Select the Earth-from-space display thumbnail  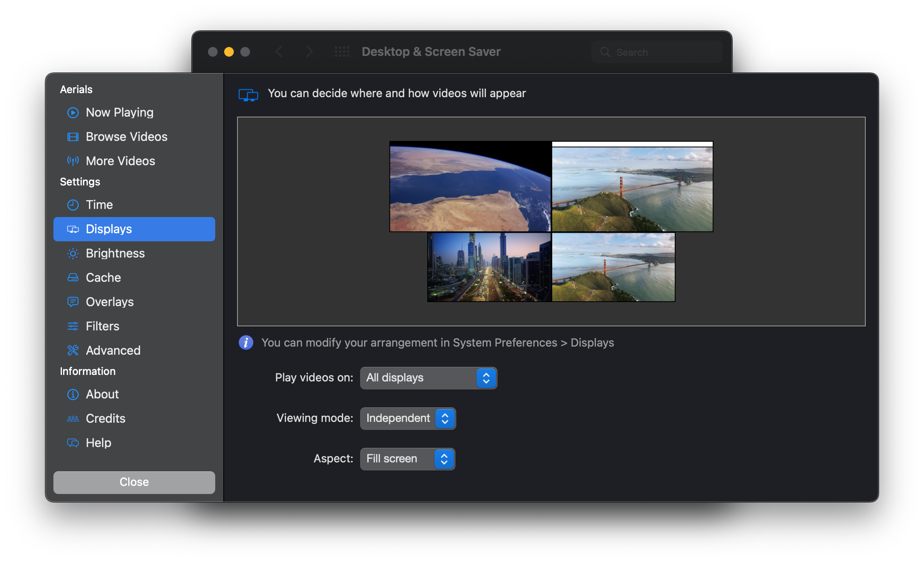pyautogui.click(x=470, y=187)
